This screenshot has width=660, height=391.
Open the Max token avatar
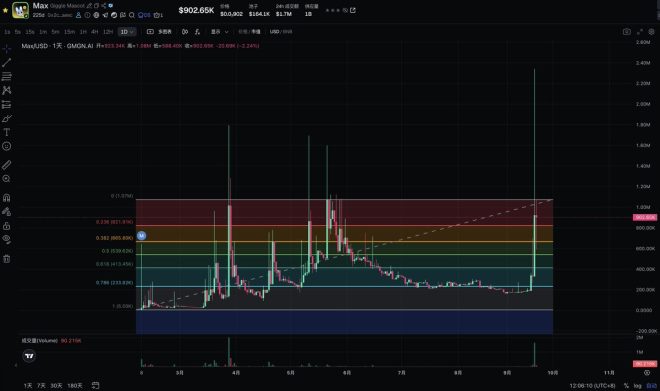[x=20, y=10]
